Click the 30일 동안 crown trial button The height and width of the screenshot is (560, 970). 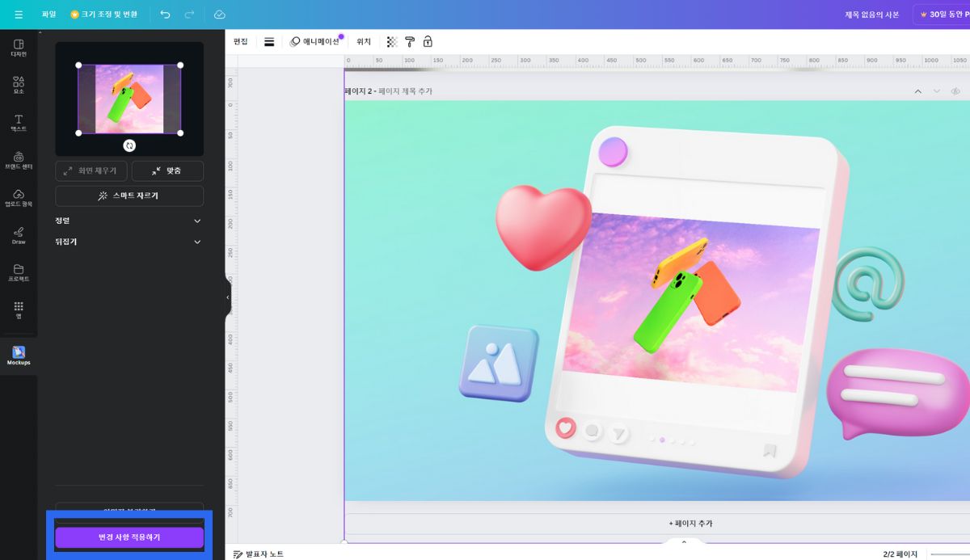(943, 15)
